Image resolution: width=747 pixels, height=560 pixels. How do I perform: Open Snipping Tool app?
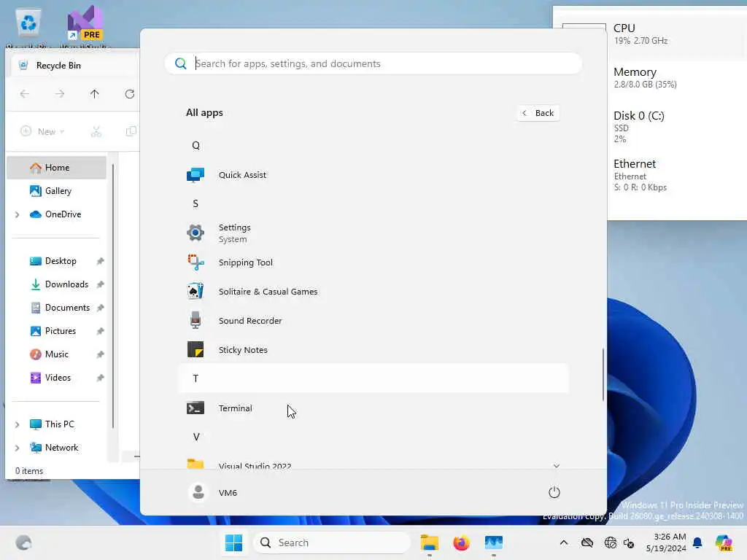click(x=373, y=262)
